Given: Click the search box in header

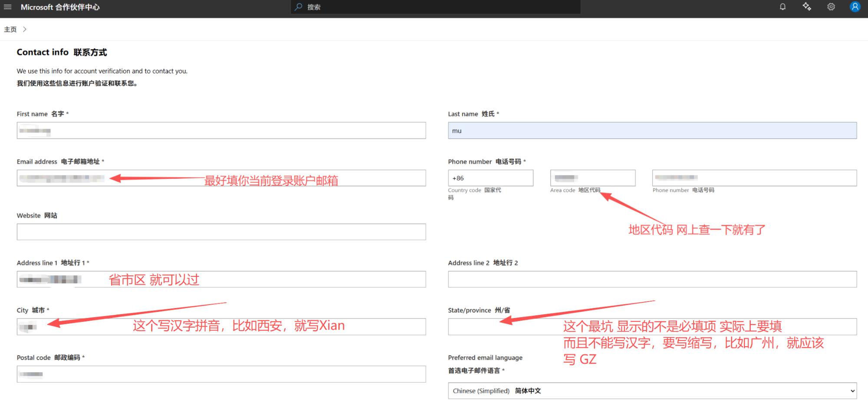Looking at the screenshot, I should tap(435, 7).
